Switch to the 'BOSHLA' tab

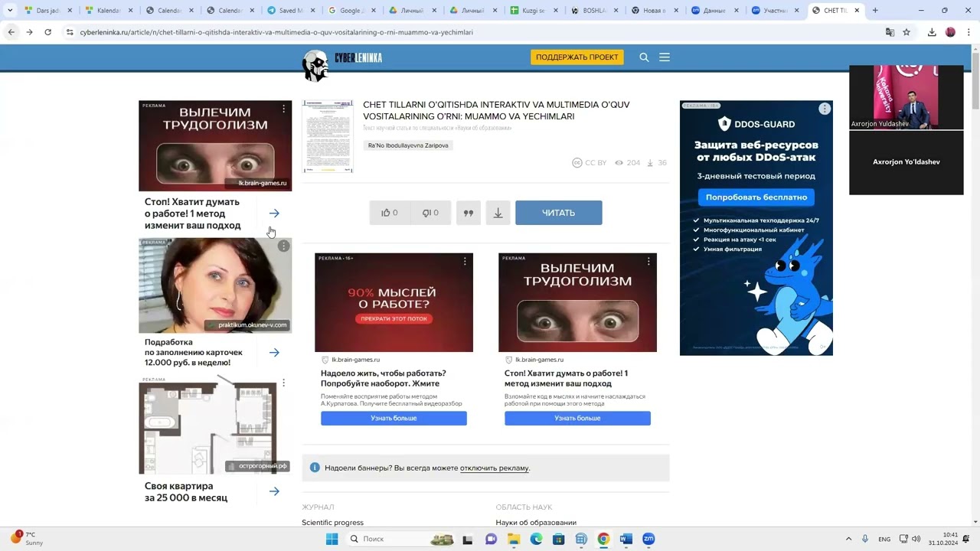coord(595,11)
